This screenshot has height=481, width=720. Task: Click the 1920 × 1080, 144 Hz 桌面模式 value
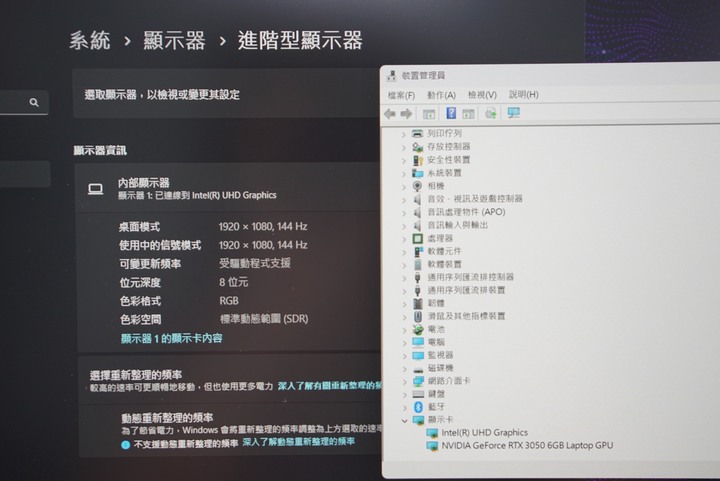(x=263, y=227)
